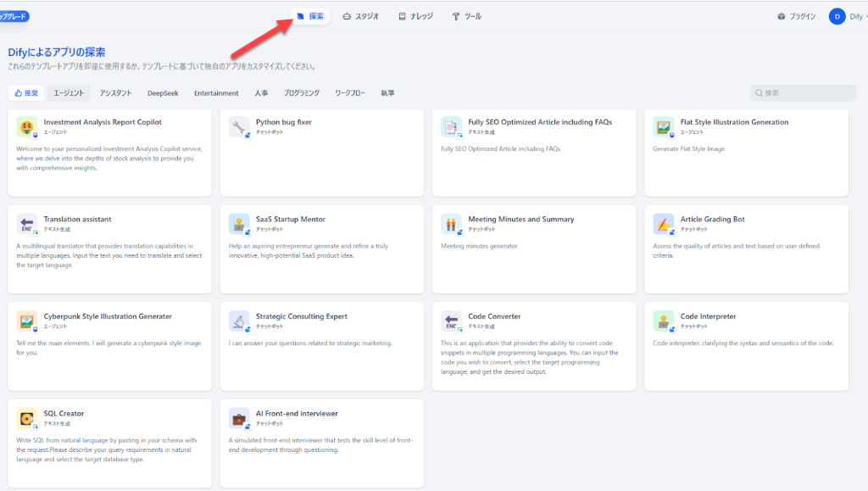This screenshot has width=868, height=491.
Task: Click the "Generate Flat Style Image" description
Action: point(688,149)
